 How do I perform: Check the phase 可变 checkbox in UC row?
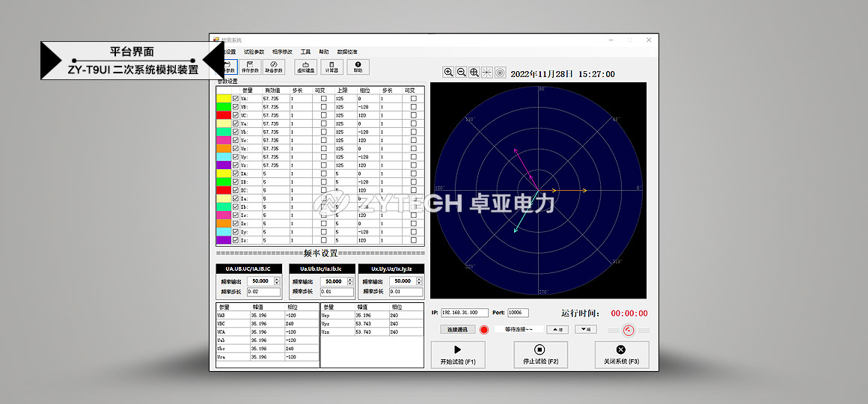pos(414,115)
